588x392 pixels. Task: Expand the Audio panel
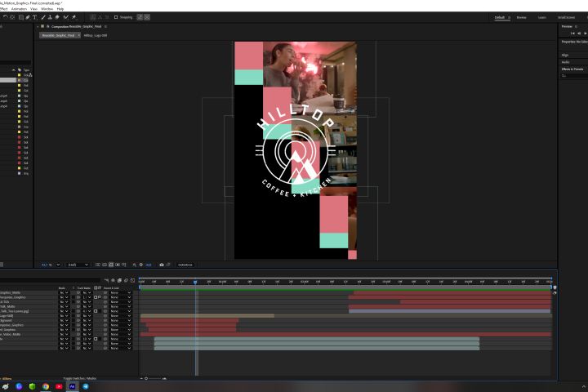pyautogui.click(x=565, y=62)
